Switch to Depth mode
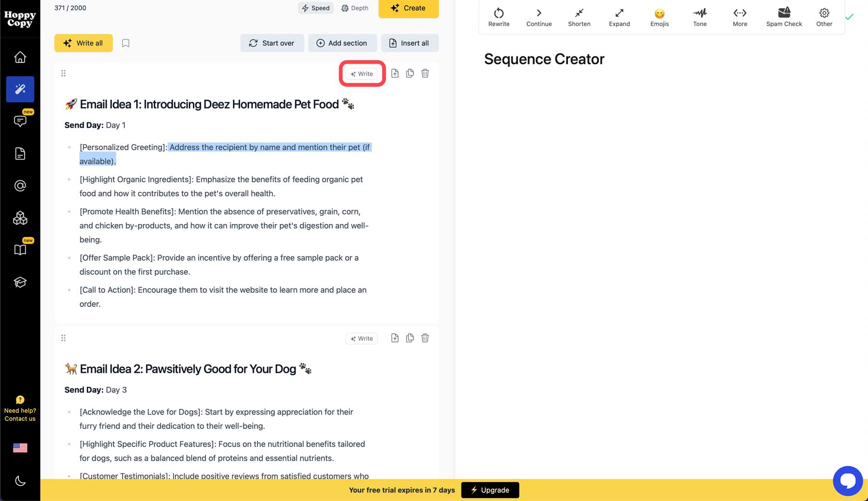Image resolution: width=868 pixels, height=501 pixels. pyautogui.click(x=355, y=8)
